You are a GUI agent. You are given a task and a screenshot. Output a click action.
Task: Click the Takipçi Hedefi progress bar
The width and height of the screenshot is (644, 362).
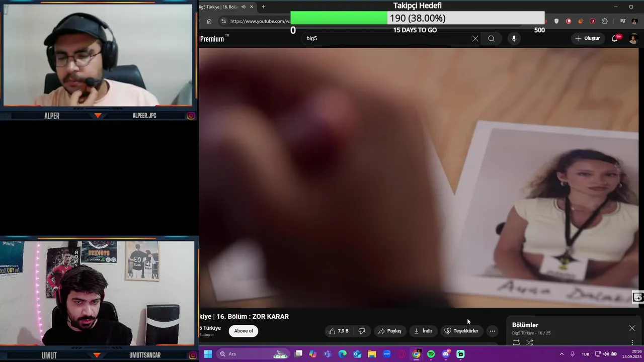coord(418,19)
